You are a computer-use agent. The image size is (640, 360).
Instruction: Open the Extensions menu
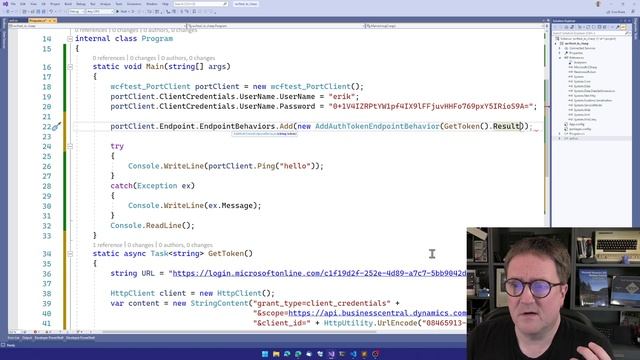[x=134, y=4]
